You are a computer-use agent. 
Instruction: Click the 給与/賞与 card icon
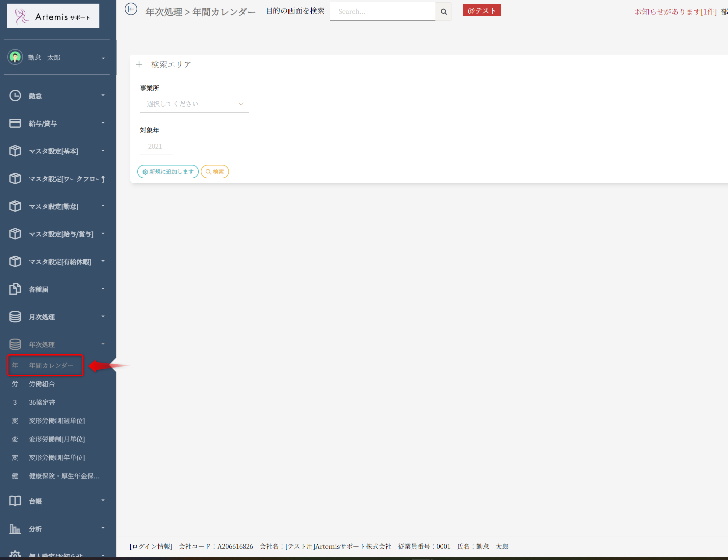[15, 123]
